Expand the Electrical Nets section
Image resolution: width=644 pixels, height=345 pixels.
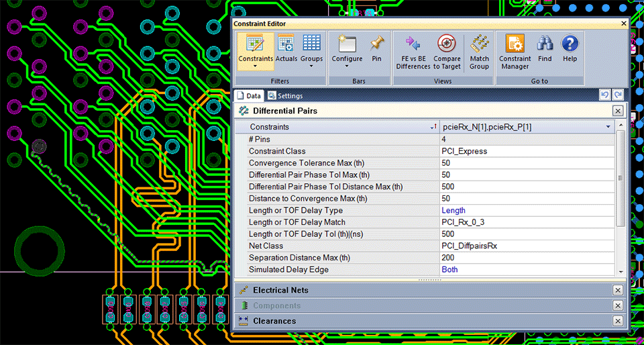[x=280, y=290]
